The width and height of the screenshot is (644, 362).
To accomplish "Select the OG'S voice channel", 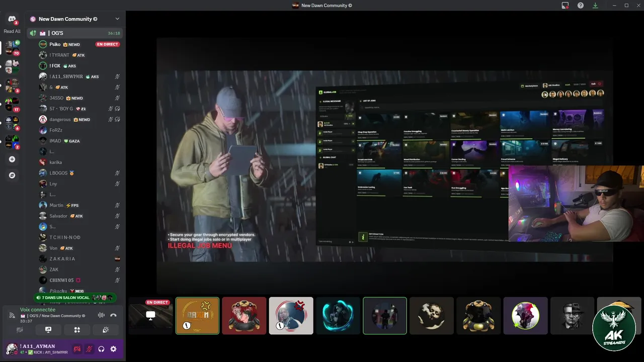I will (75, 33).
